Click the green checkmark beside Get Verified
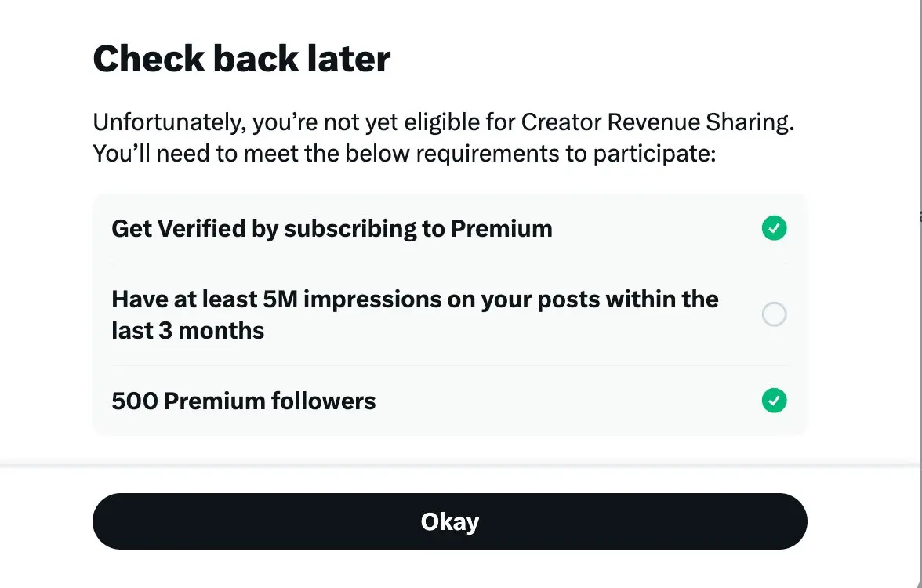The image size is (922, 588). [x=774, y=229]
